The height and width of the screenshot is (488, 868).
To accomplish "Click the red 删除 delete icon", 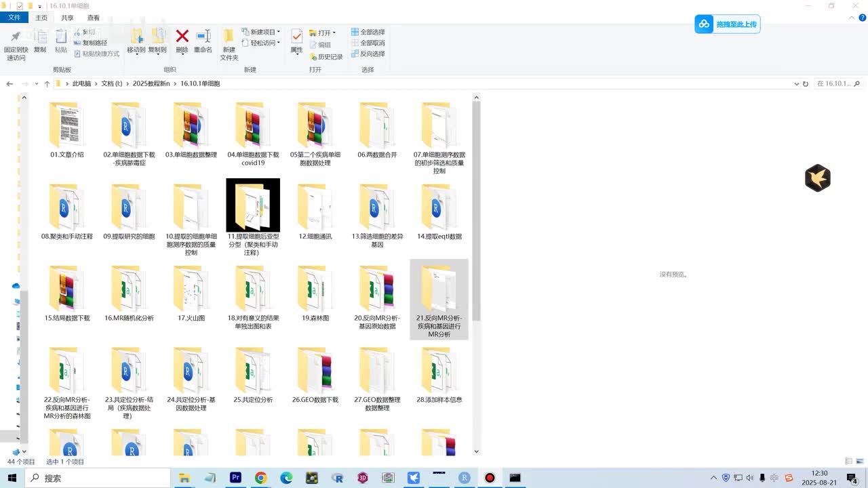I will click(182, 36).
